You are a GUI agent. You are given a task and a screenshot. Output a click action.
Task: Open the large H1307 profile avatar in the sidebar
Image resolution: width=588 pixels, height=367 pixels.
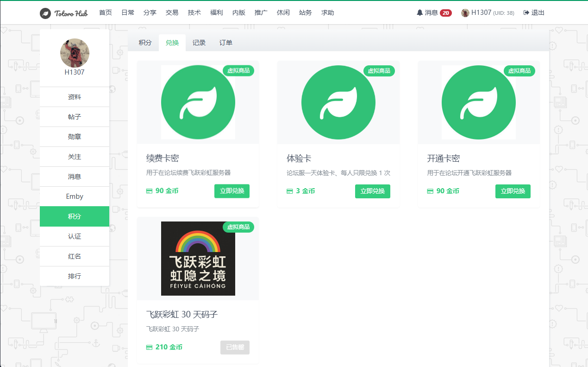click(x=75, y=53)
